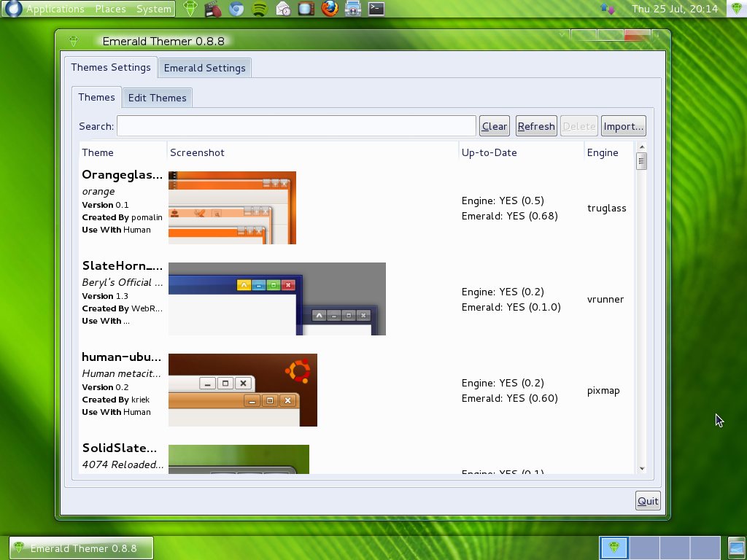This screenshot has width=747, height=560.
Task: Click the SolidSlate green screenshot thumbnail
Action: [239, 459]
